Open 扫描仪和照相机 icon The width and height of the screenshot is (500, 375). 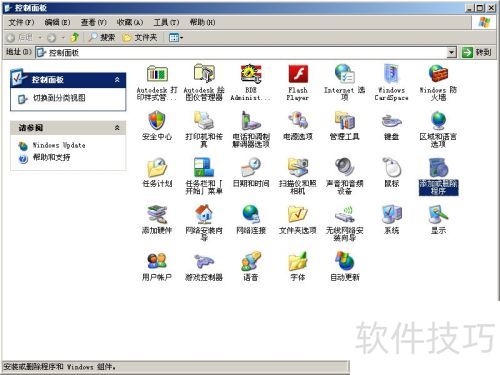298,167
